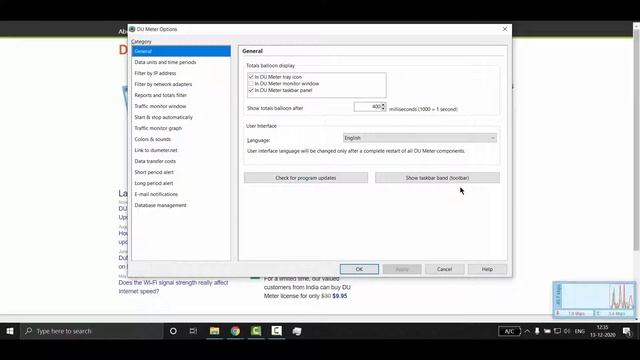
Task: Enable In DU Meter monitor window checkbox
Action: pyautogui.click(x=251, y=83)
